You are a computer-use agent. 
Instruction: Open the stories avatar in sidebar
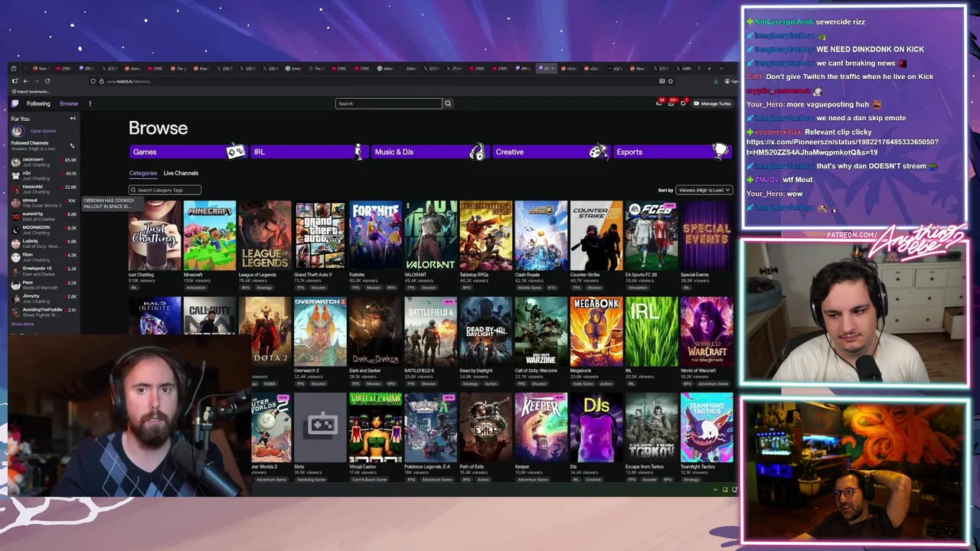[18, 131]
